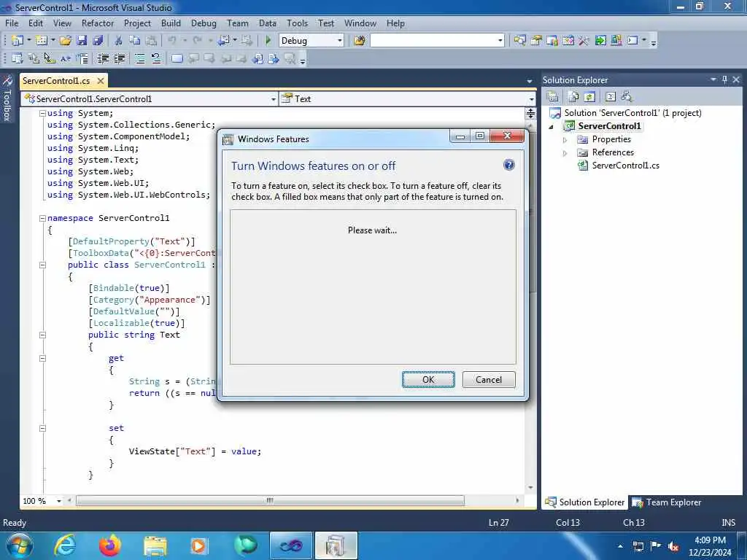Collapse the ServerControl1 project node
This screenshot has width=747, height=560.
(x=551, y=127)
